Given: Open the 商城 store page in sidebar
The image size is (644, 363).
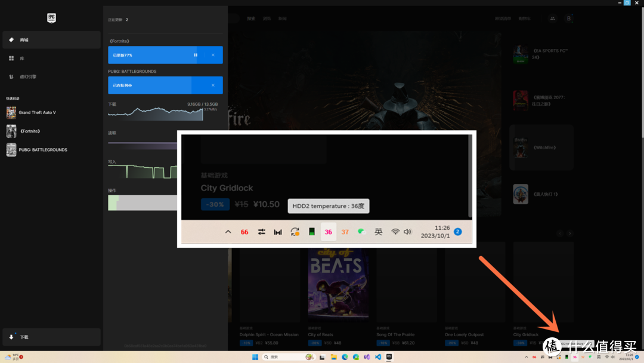Looking at the screenshot, I should click(51, 40).
